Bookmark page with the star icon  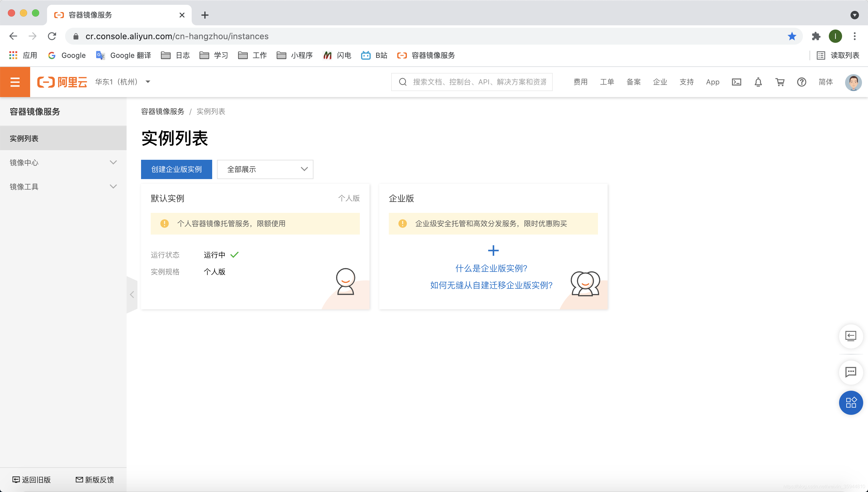tap(792, 36)
